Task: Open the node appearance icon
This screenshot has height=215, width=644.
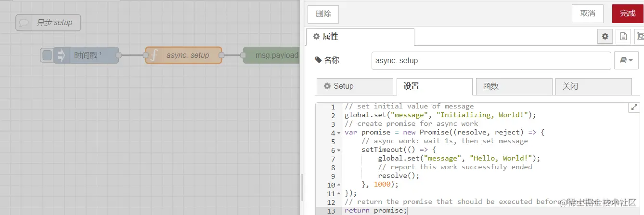Action: (x=640, y=36)
